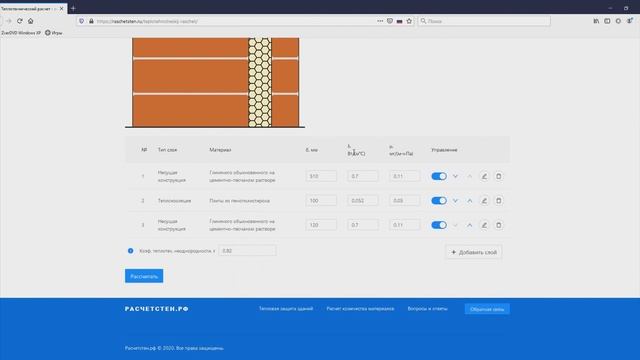Move layer 1 down with chevron

[455, 176]
